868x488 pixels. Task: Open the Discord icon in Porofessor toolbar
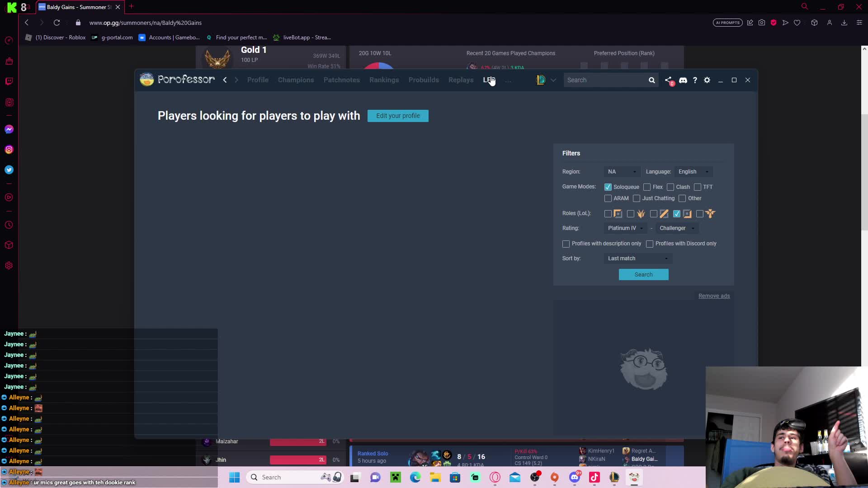coord(683,80)
